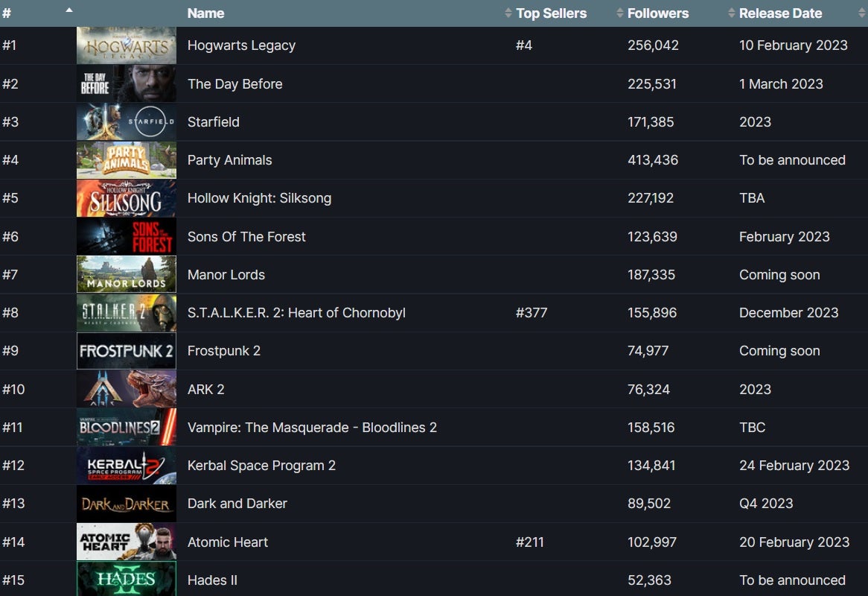Open the ARK 2 game link
Screen dimensions: 868x596
206,390
